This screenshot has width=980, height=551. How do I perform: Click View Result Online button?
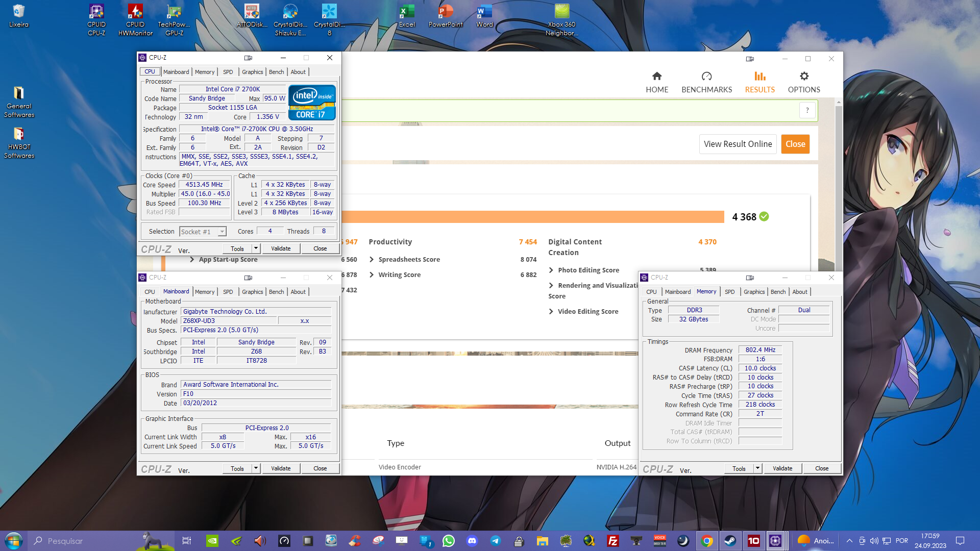click(x=738, y=144)
